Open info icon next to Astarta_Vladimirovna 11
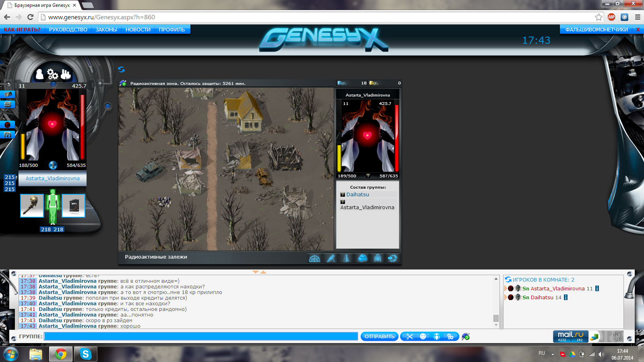This screenshot has width=644, height=362. (597, 288)
